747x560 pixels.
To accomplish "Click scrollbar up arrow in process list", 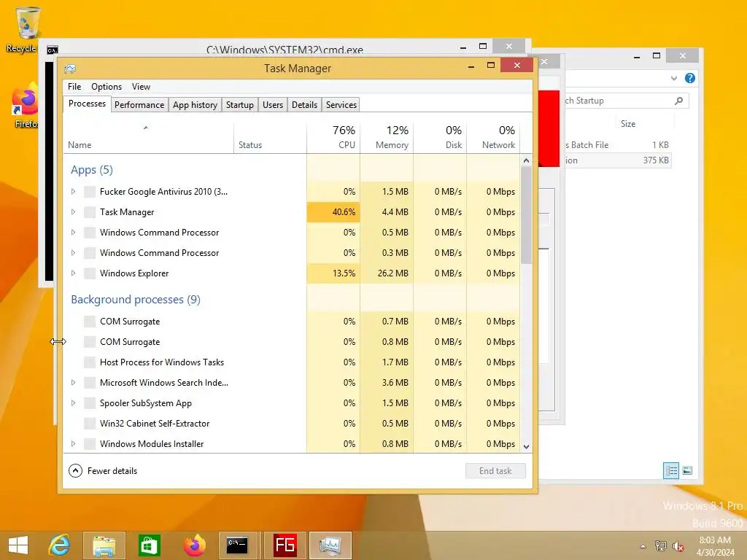I will (x=527, y=160).
